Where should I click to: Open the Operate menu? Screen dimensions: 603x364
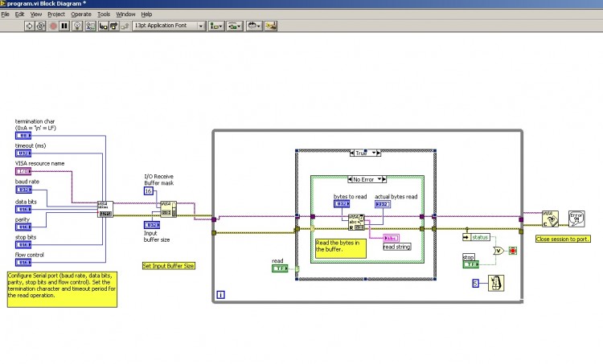(81, 14)
